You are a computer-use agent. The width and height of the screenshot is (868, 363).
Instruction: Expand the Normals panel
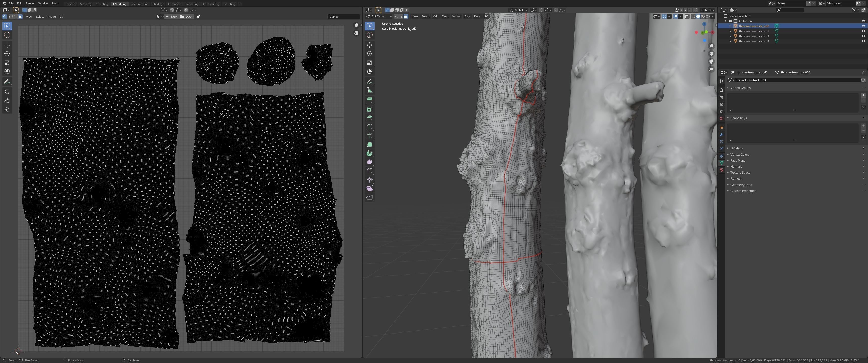tap(736, 166)
